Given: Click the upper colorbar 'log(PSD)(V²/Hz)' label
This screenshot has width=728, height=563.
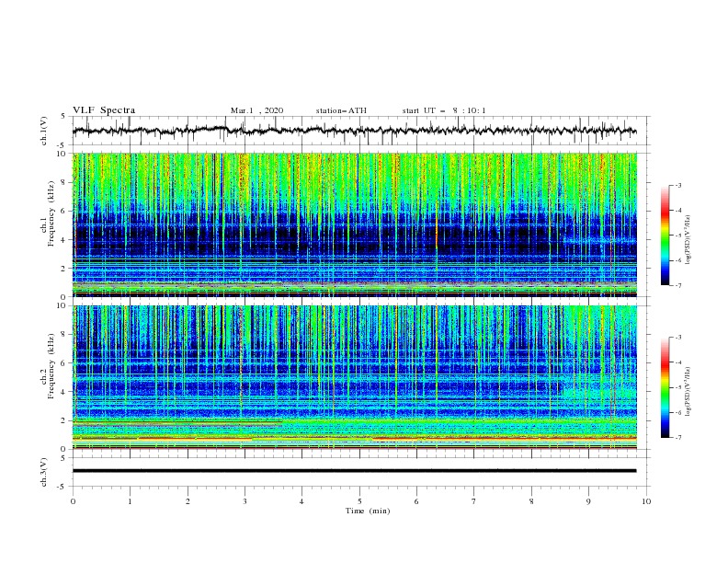Looking at the screenshot, I should pos(688,241).
